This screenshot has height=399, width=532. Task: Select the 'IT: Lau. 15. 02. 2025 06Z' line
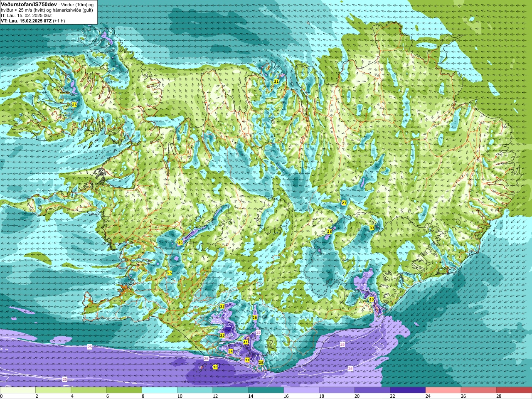click(26, 15)
